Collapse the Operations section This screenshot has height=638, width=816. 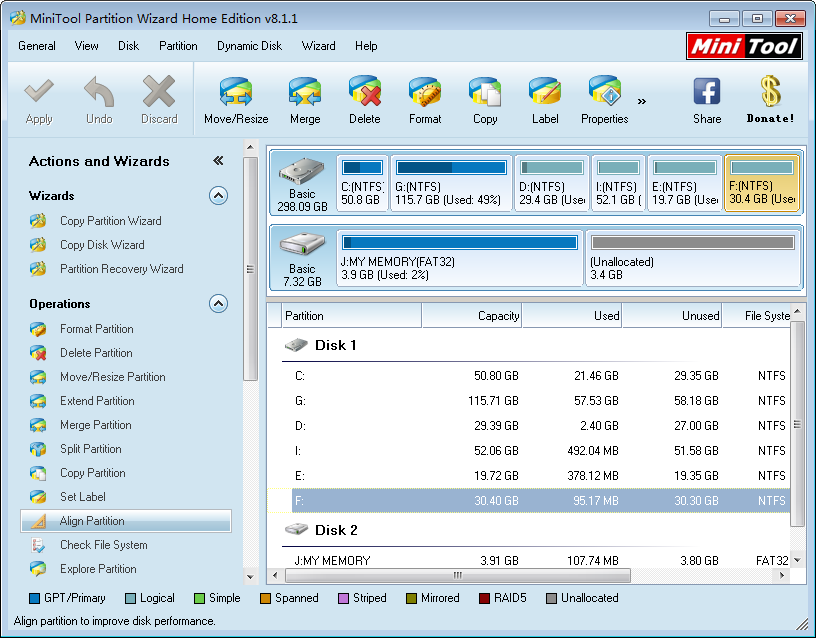point(218,303)
